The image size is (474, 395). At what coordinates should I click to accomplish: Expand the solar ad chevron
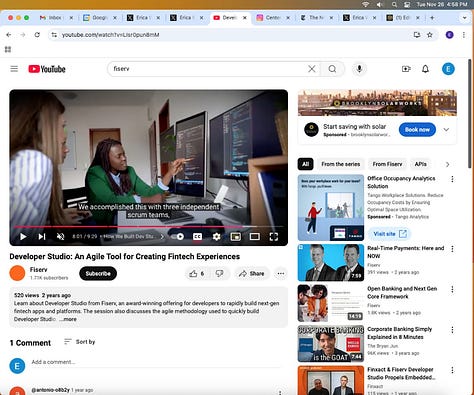[446, 130]
